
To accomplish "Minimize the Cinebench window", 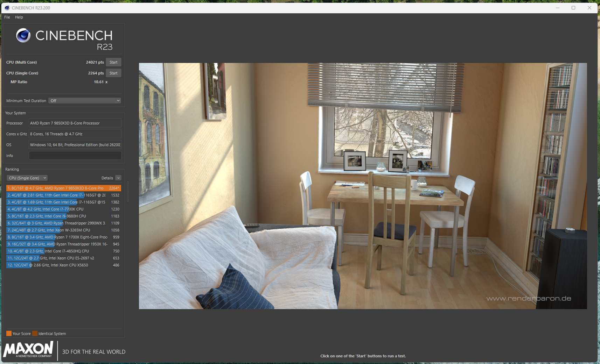I will click(x=557, y=8).
